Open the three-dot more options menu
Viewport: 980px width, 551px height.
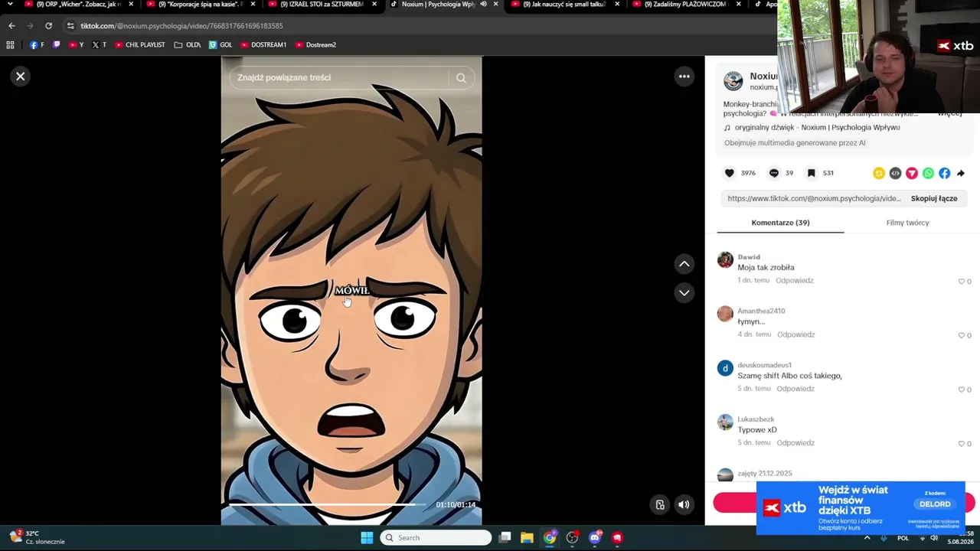(684, 77)
